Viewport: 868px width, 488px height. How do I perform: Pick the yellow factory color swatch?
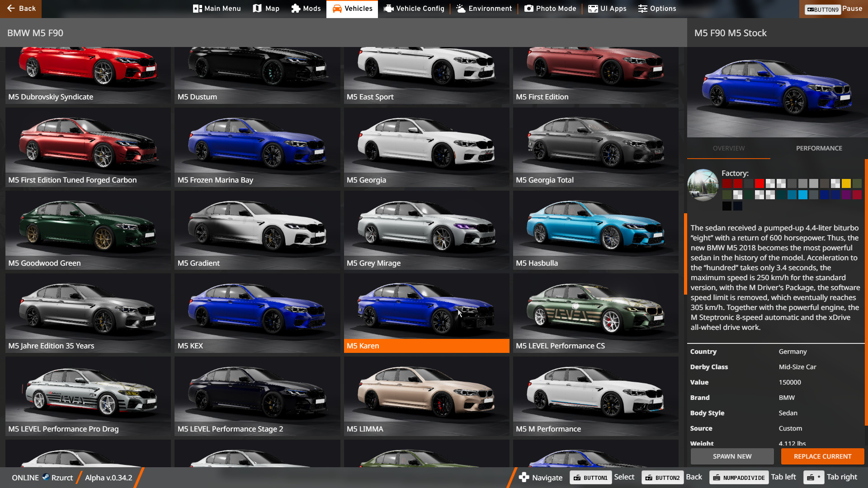coord(846,183)
